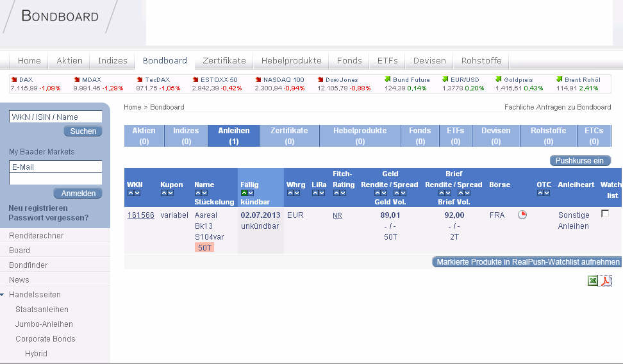Click the pink 50T denomination badge
623x364 pixels.
coord(204,247)
